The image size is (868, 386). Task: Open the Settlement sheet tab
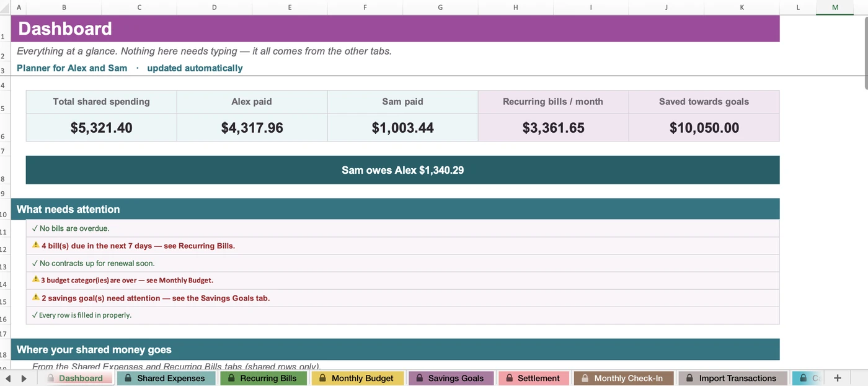tap(533, 378)
